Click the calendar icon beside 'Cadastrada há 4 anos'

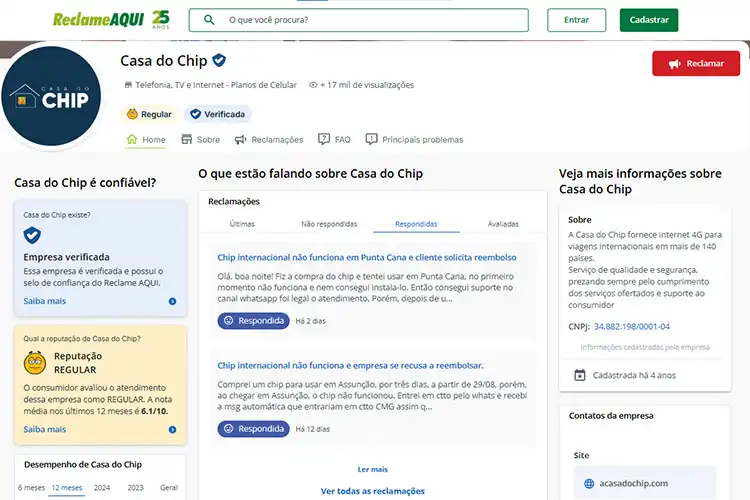point(580,375)
